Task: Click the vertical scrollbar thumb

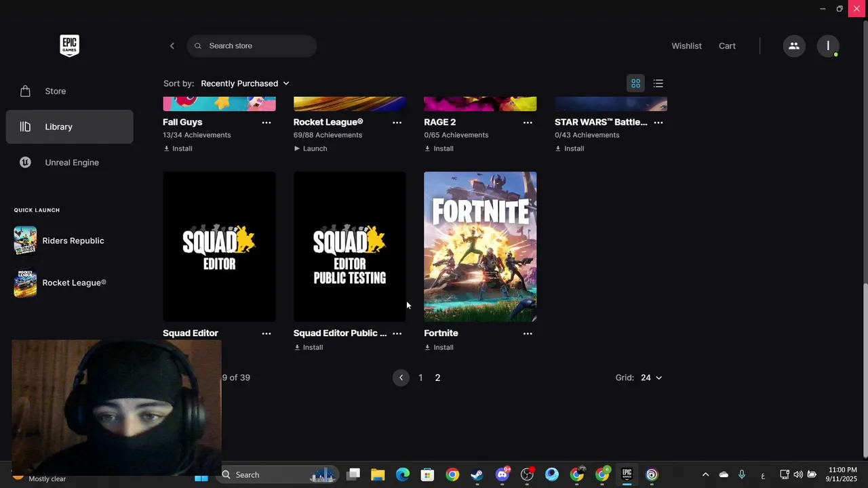Action: [865, 369]
